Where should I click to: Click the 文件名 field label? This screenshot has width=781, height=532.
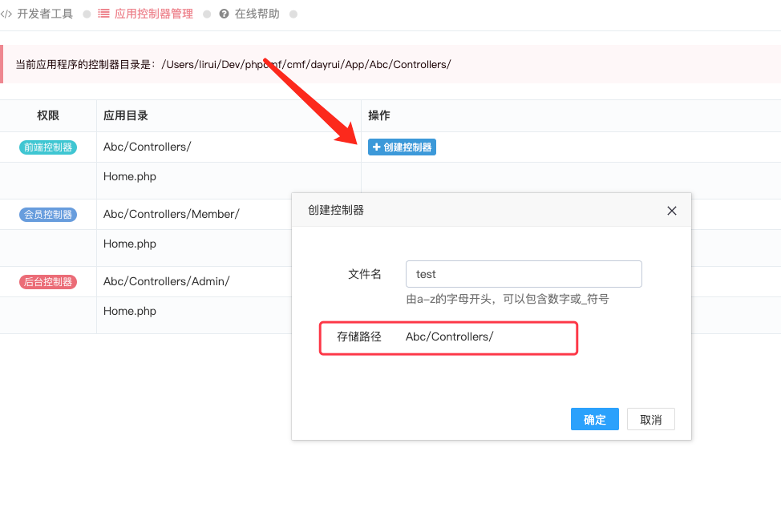(x=365, y=274)
